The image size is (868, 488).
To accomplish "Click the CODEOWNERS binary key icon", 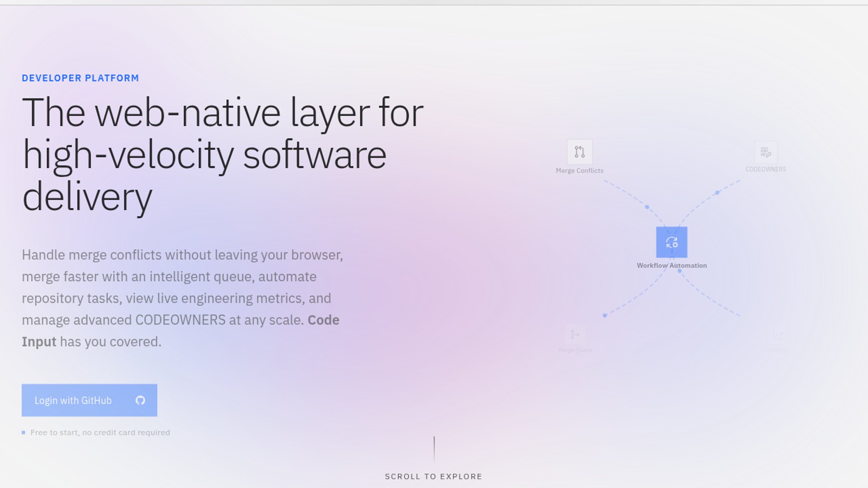I will tap(766, 152).
